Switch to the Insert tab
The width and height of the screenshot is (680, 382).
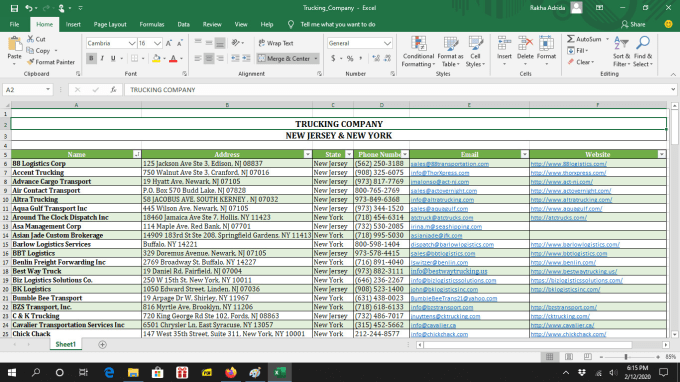73,24
